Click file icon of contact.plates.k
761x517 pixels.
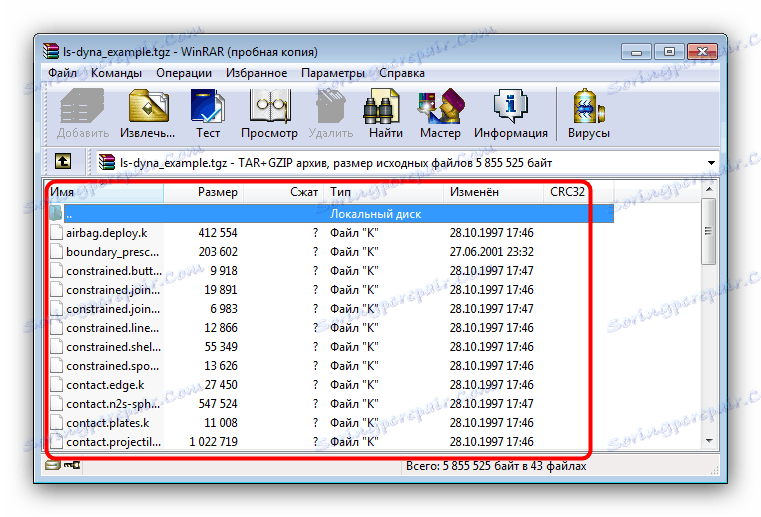pos(57,422)
